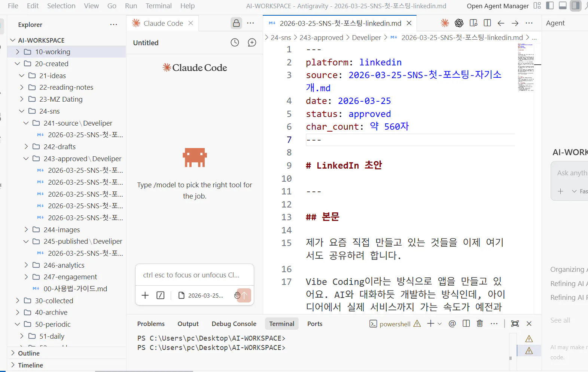The height and width of the screenshot is (372, 588).
Task: Customize layout from the title bar
Action: point(537,6)
